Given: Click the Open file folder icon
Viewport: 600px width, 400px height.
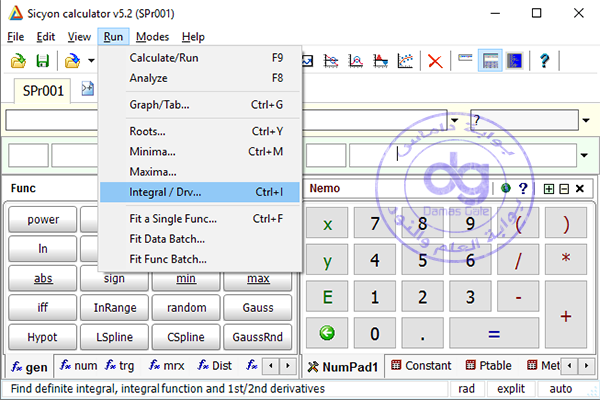Looking at the screenshot, I should (18, 61).
